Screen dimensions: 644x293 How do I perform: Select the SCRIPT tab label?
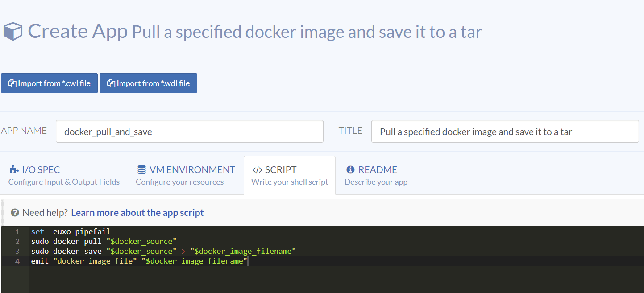pos(281,170)
